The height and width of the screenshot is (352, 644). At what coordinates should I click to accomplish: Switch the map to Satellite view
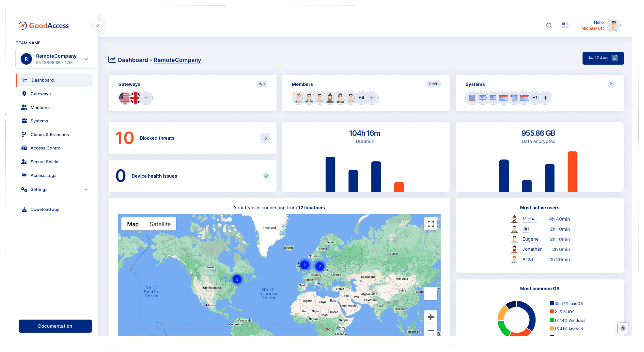pyautogui.click(x=160, y=224)
